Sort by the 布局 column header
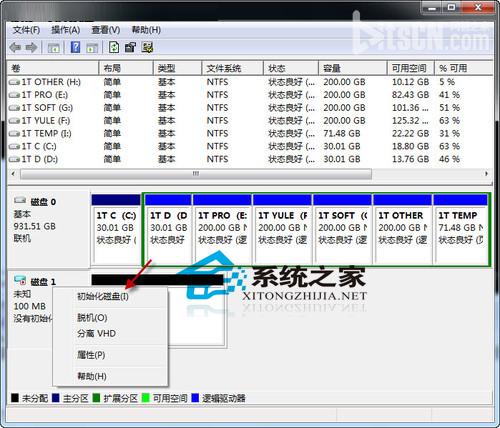This screenshot has width=500, height=428. 126,68
